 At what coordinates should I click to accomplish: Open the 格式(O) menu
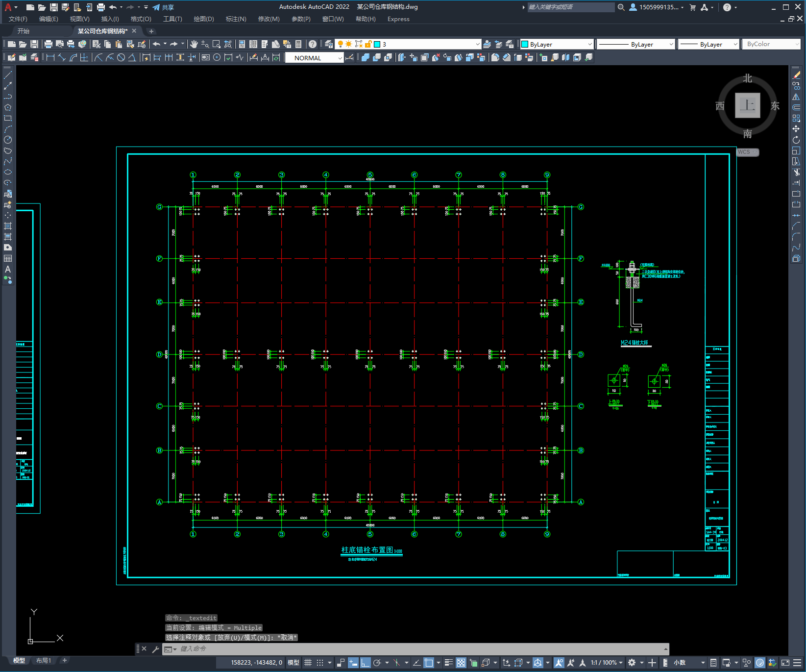click(x=141, y=19)
